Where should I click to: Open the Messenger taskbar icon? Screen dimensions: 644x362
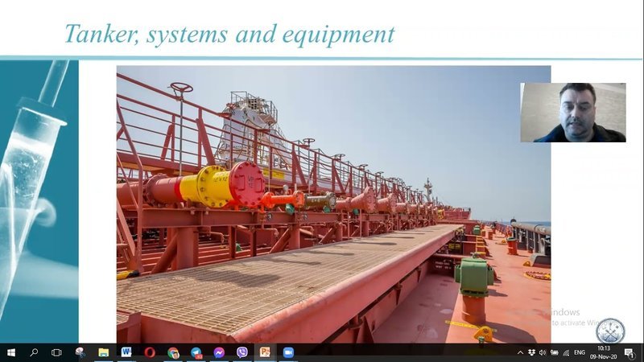coord(219,352)
